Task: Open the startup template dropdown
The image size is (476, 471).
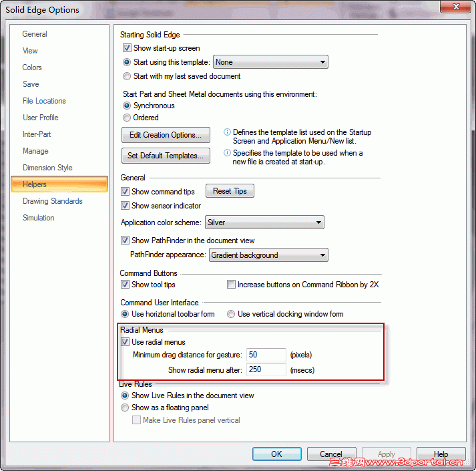Action: [x=270, y=62]
